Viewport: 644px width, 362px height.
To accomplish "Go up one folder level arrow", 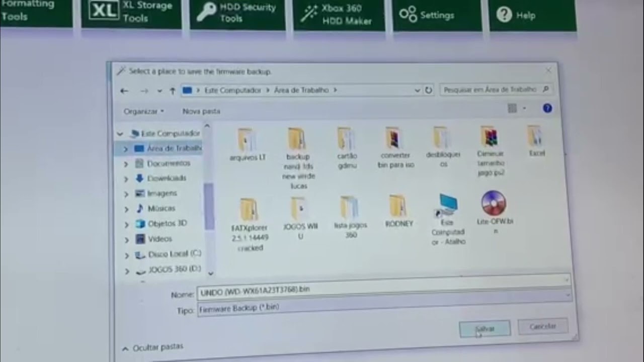I will (x=172, y=91).
